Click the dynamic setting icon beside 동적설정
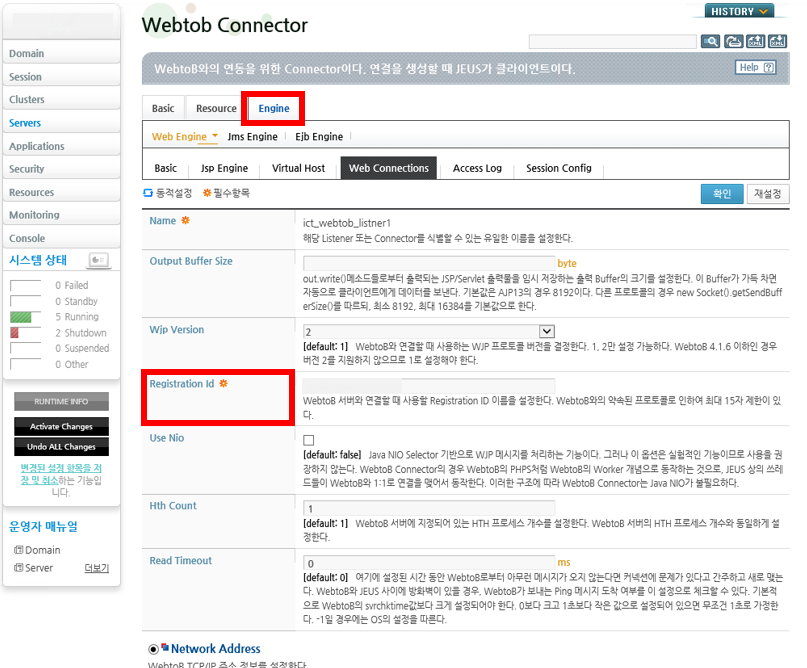 point(148,193)
